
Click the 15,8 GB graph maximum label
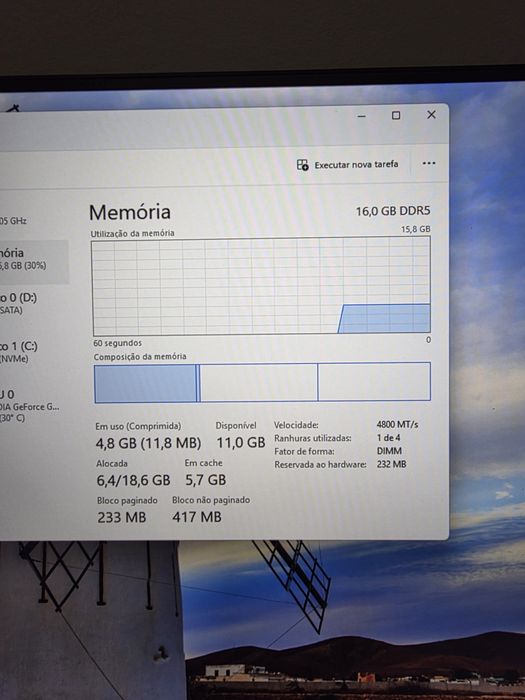415,229
